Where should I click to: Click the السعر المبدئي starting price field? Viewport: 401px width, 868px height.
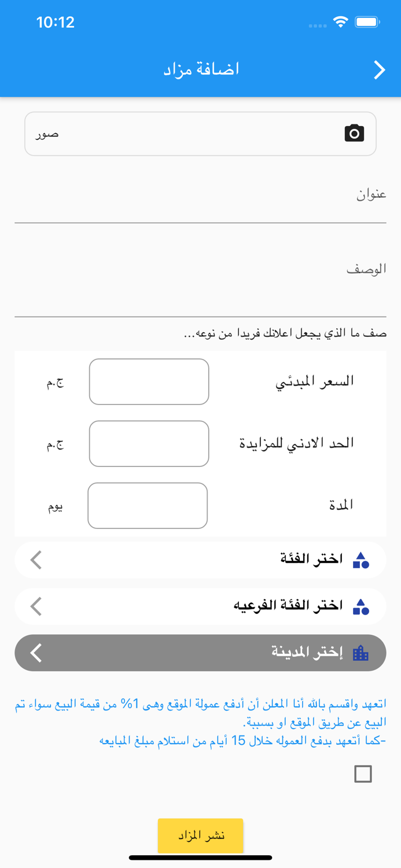[x=149, y=381]
